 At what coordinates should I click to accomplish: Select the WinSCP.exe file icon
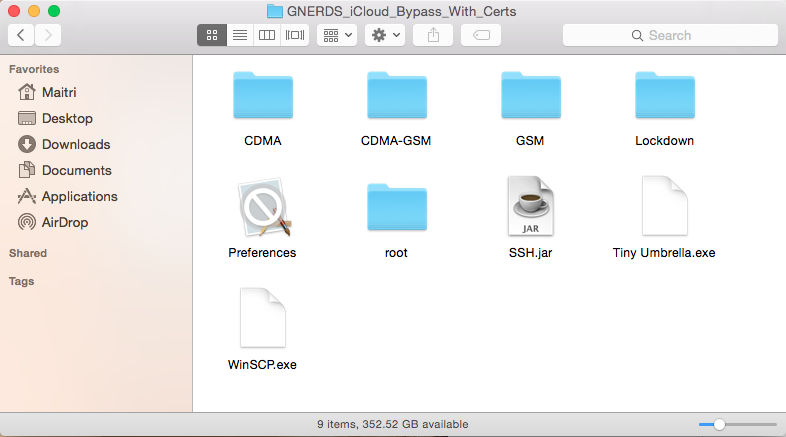point(263,318)
